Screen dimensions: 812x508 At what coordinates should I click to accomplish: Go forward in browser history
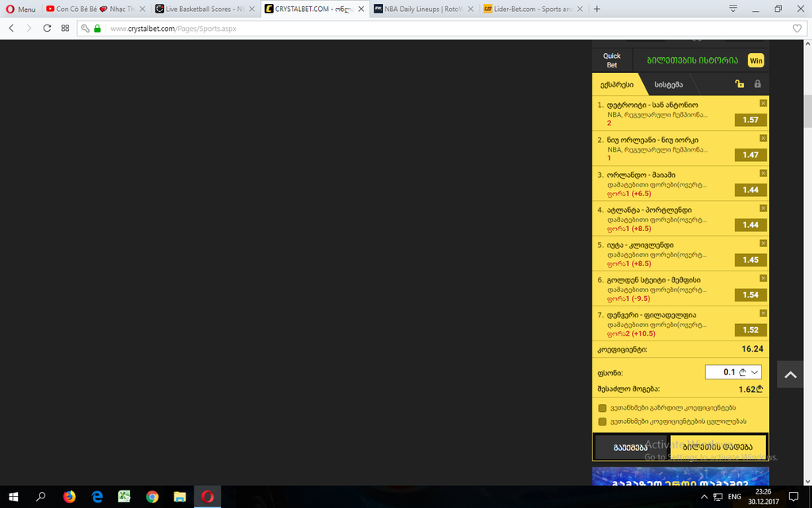[29, 28]
